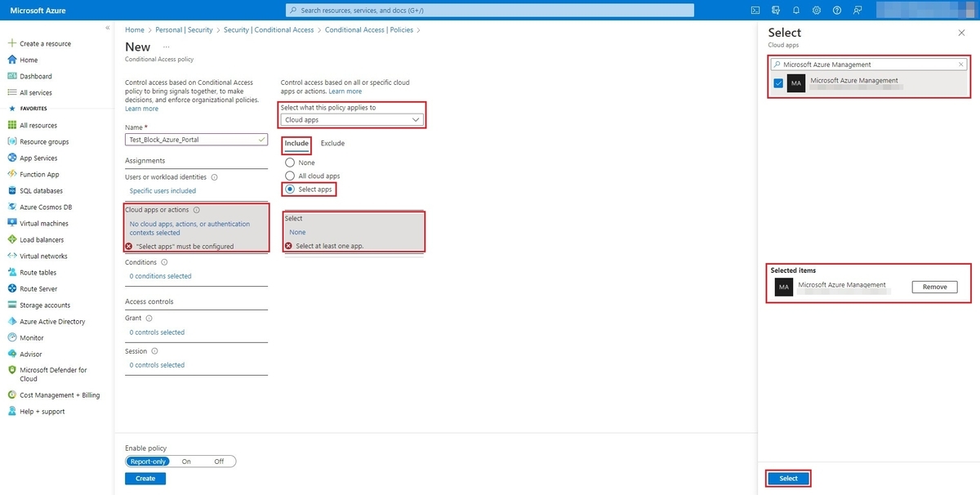Open All resources in sidebar
The height and width of the screenshot is (495, 980).
pos(38,125)
